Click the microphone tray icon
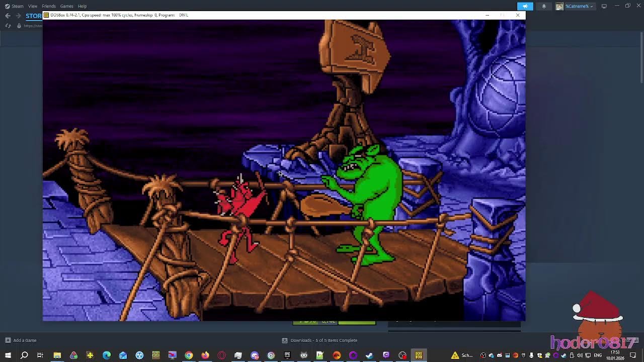 click(x=531, y=355)
